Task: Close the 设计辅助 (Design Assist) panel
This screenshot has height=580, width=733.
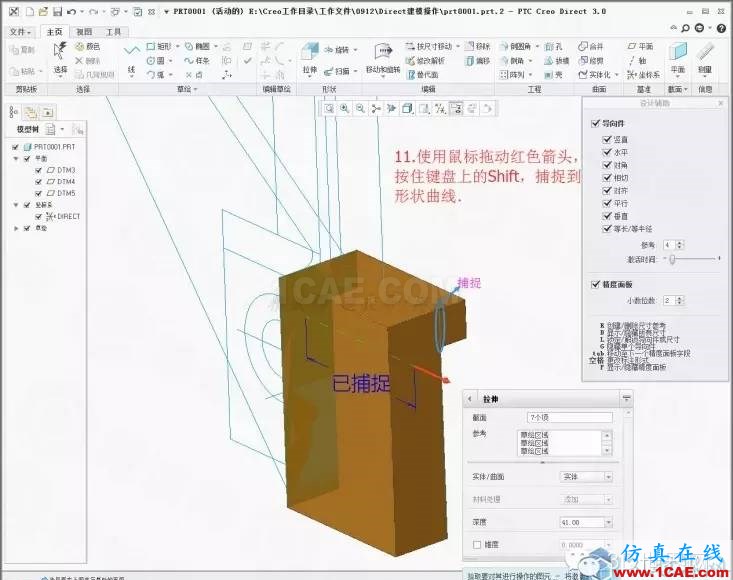Action: 720,103
